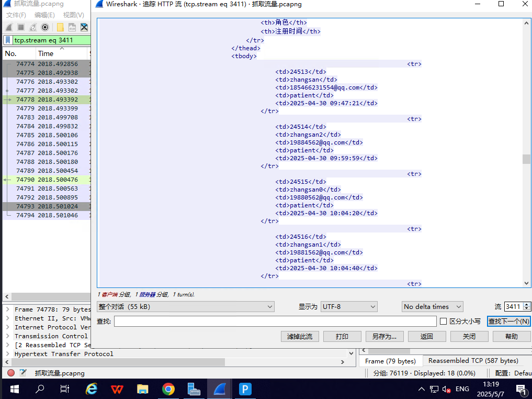This screenshot has width=532, height=399.
Task: Open capture file properties icon in status bar
Action: click(x=22, y=373)
